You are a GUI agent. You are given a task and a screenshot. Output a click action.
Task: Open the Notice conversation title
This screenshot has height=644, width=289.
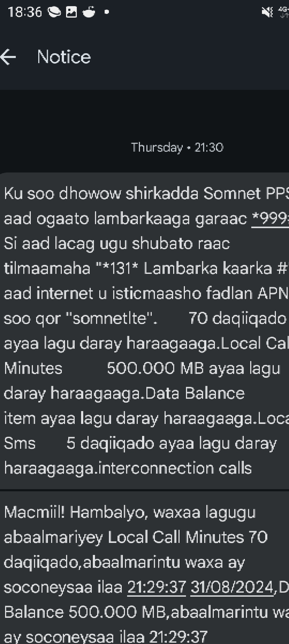(64, 57)
